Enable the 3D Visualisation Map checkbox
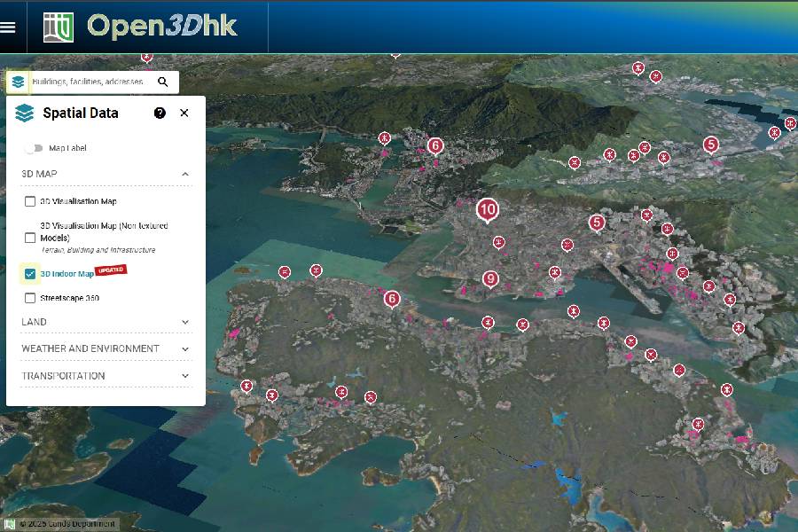 point(30,201)
